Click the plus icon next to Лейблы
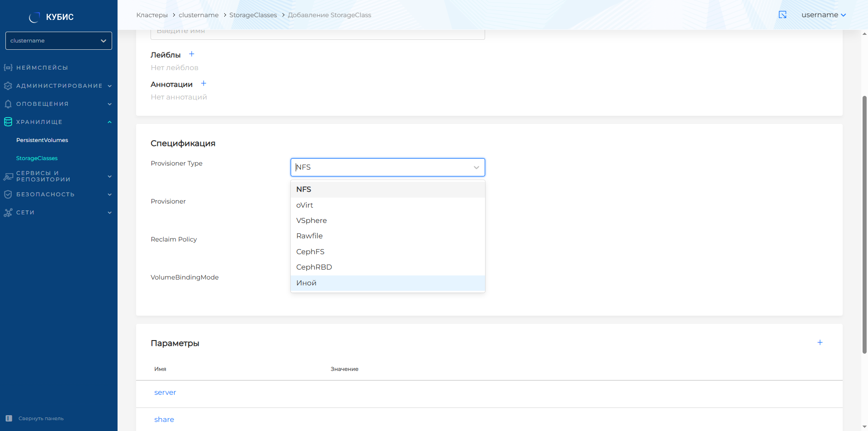Viewport: 868px width, 431px height. pyautogui.click(x=192, y=54)
